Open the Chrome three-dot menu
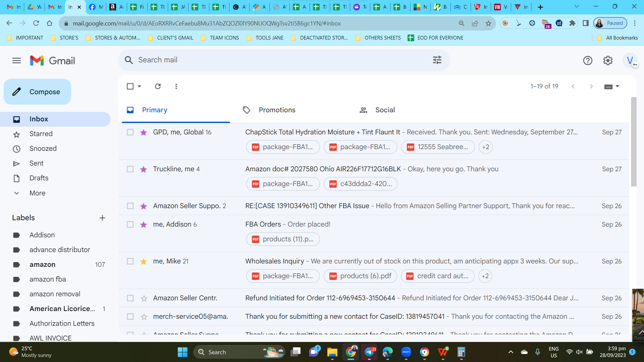The height and width of the screenshot is (362, 644). (x=635, y=23)
